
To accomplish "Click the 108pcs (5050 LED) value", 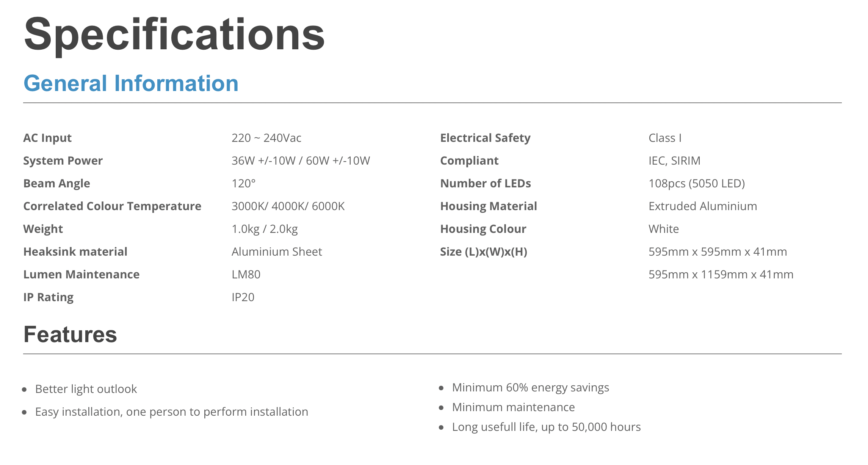I will [697, 184].
